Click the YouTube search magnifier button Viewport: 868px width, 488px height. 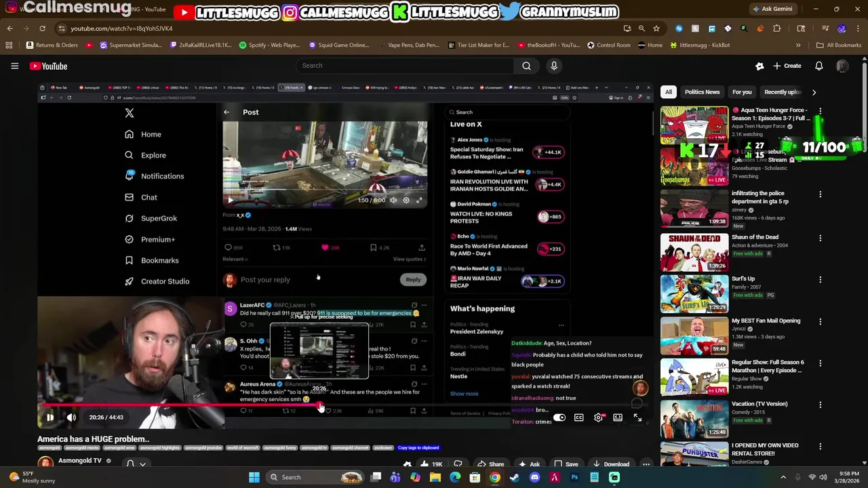(526, 66)
